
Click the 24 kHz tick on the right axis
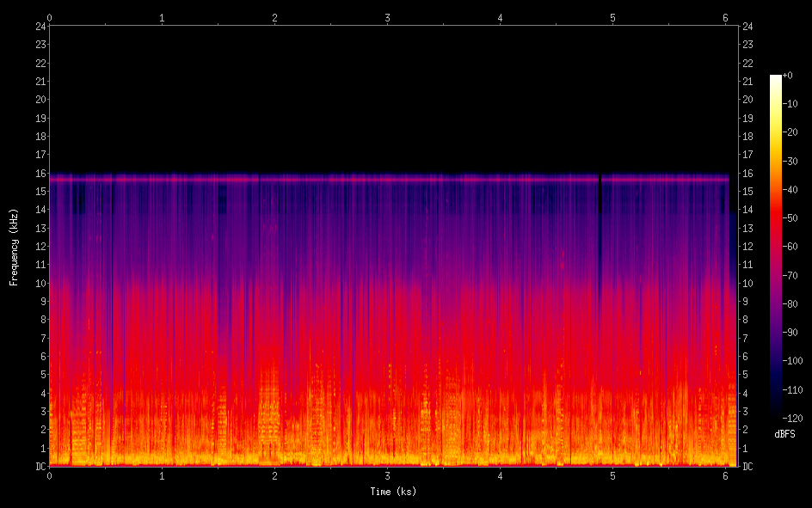(748, 26)
